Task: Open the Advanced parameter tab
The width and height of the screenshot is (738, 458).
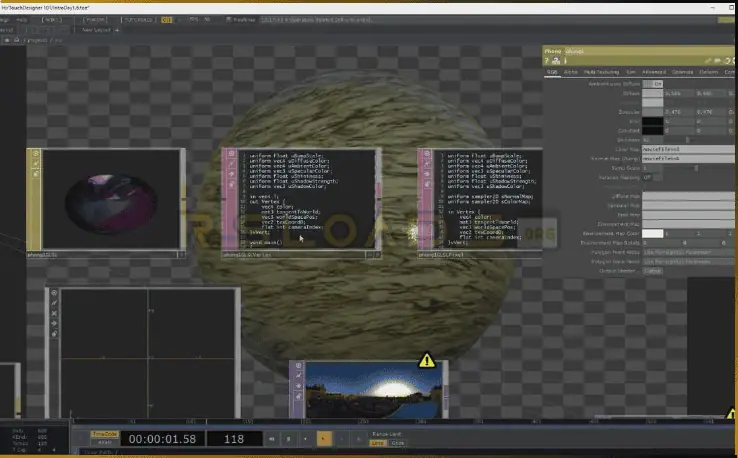Action: pyautogui.click(x=654, y=72)
